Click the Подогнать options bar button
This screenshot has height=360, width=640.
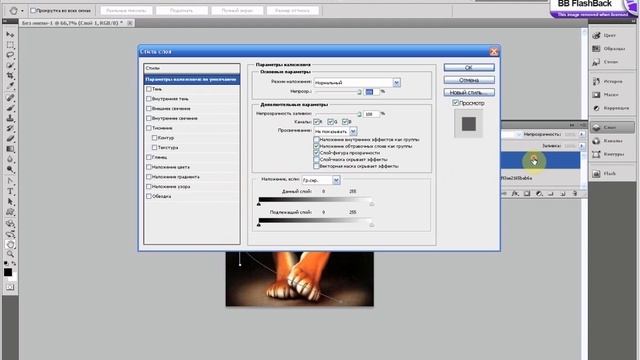pyautogui.click(x=182, y=11)
